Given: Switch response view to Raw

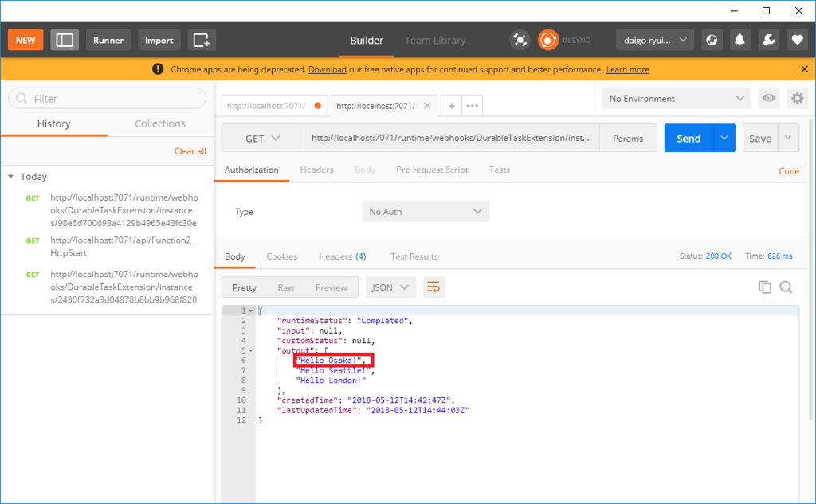Looking at the screenshot, I should tap(286, 287).
